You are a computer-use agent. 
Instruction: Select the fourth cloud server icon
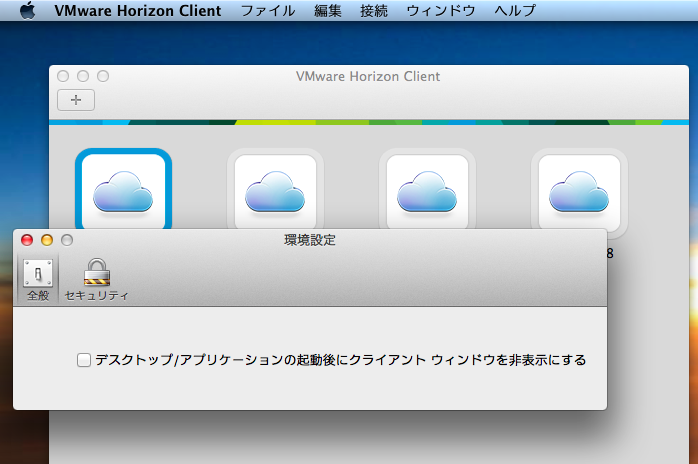[579, 191]
